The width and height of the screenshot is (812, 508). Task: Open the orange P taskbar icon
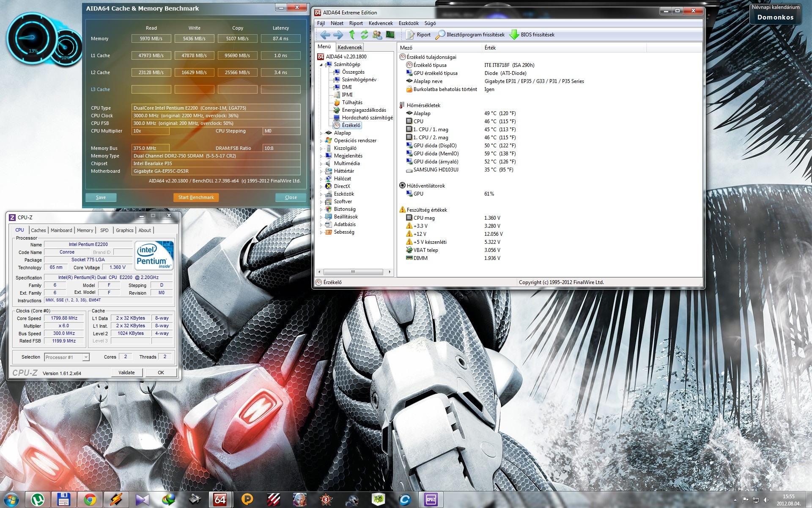(x=247, y=500)
